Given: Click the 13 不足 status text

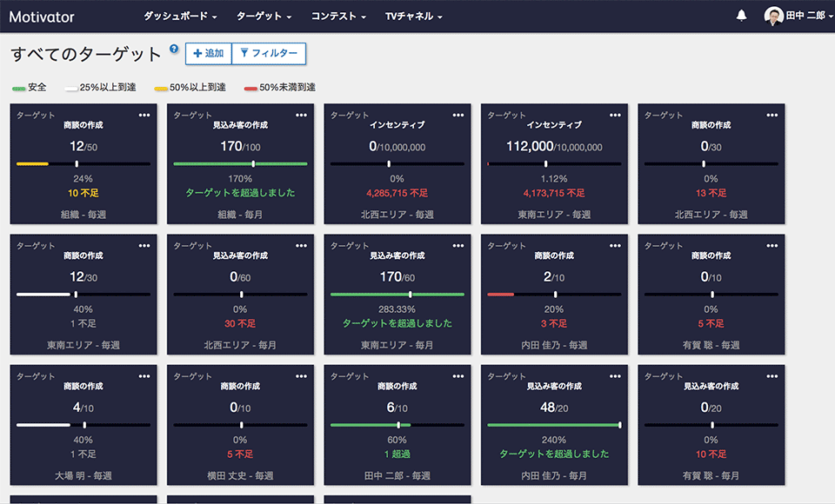Looking at the screenshot, I should tap(711, 193).
